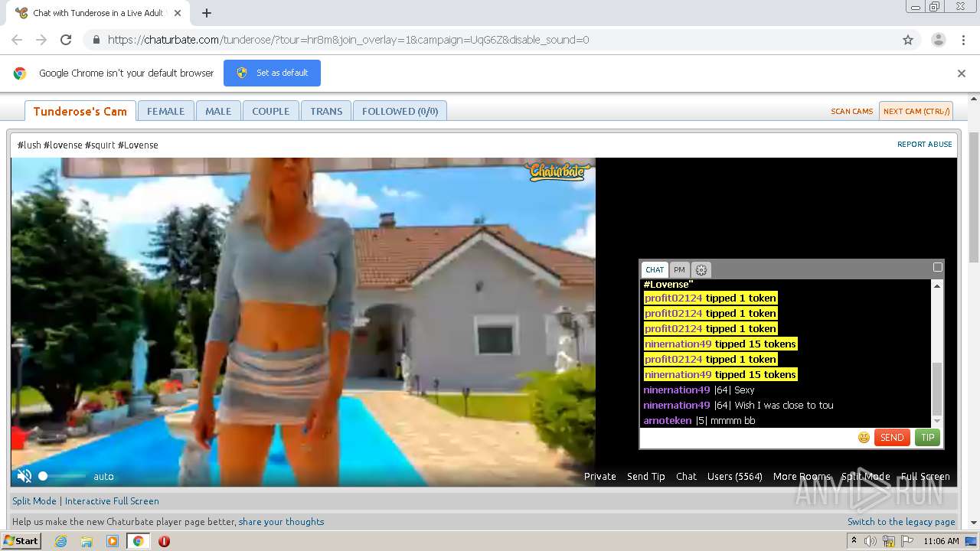Open chat settings gear icon
980x551 pixels.
[x=701, y=270]
